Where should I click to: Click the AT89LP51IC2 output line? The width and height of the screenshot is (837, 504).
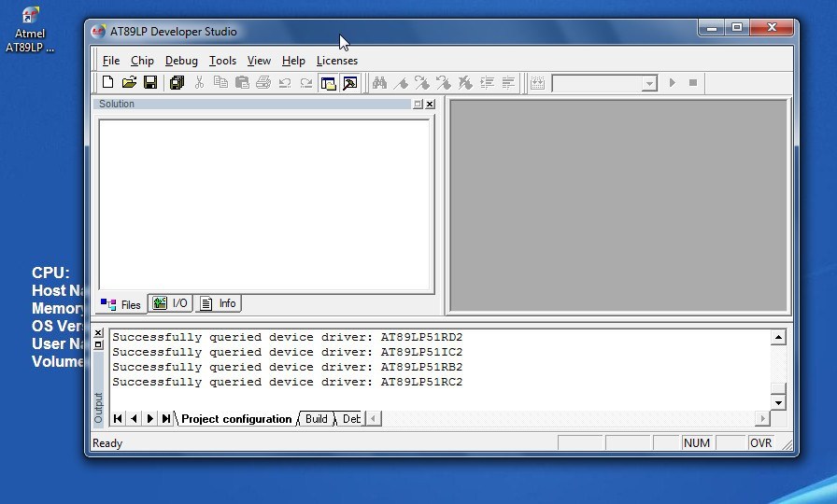287,352
